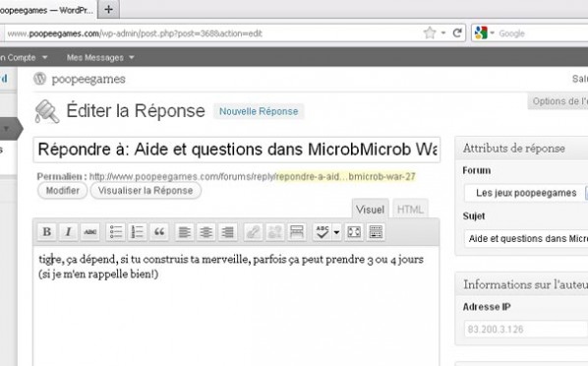Insert an ordered numbered list
The image size is (588, 366).
(138, 231)
